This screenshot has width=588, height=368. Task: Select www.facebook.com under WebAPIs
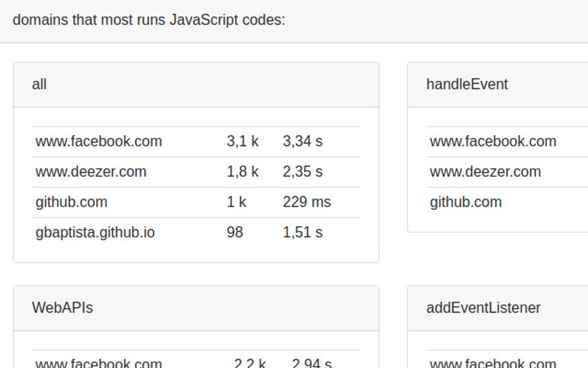click(99, 362)
